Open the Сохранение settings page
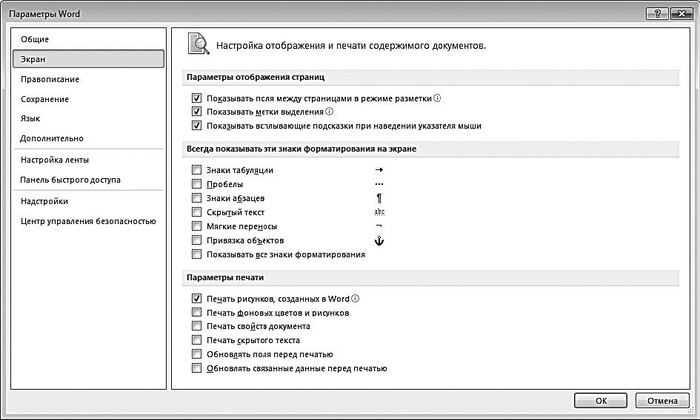The width and height of the screenshot is (700, 420). pyautogui.click(x=88, y=99)
